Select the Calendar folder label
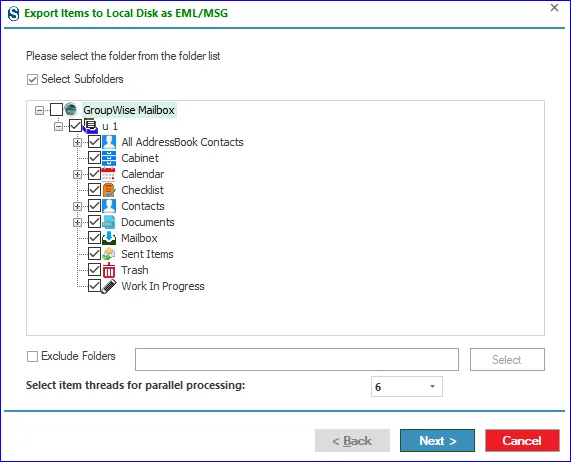Viewport: 571px width, 462px height. click(143, 174)
